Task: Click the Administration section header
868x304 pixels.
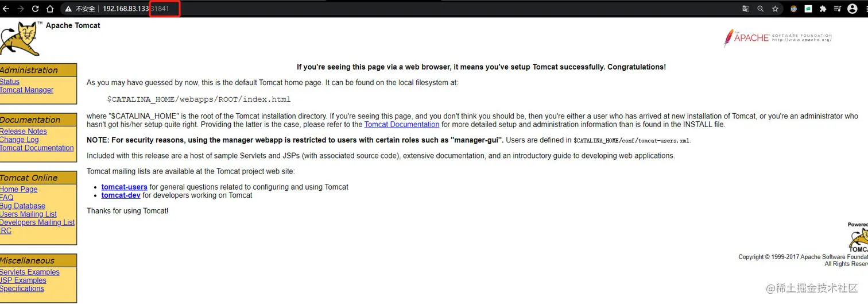Action: (38, 70)
